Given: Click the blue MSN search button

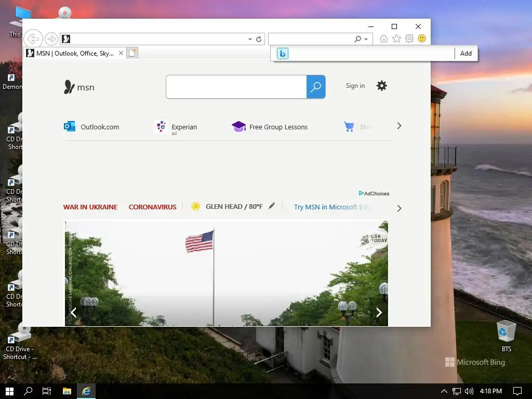Looking at the screenshot, I should click(316, 87).
